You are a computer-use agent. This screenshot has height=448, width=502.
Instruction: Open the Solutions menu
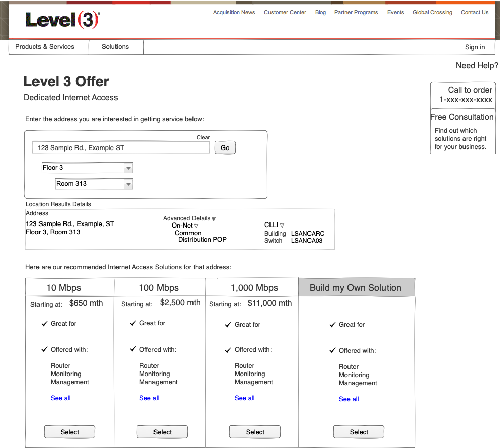(x=115, y=46)
